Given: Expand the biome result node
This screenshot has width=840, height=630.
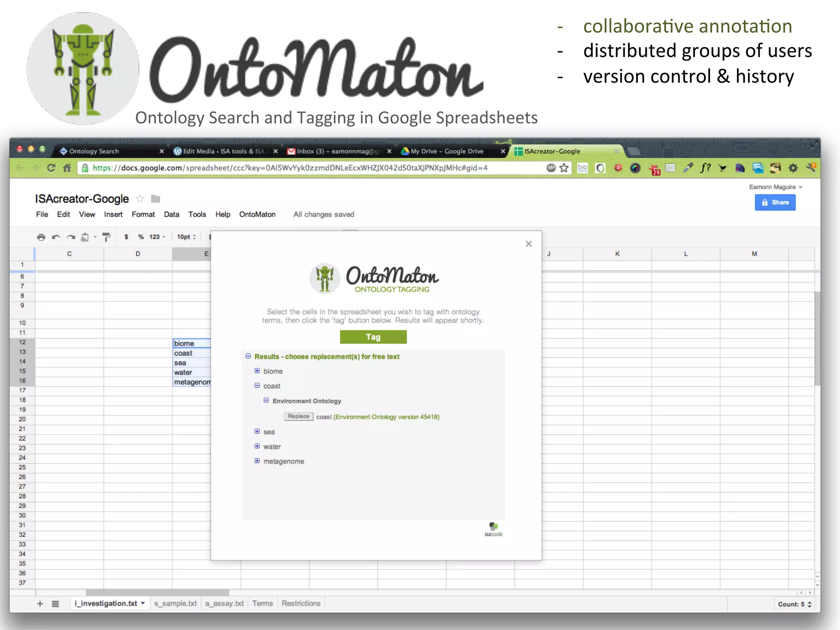Looking at the screenshot, I should coord(257,371).
